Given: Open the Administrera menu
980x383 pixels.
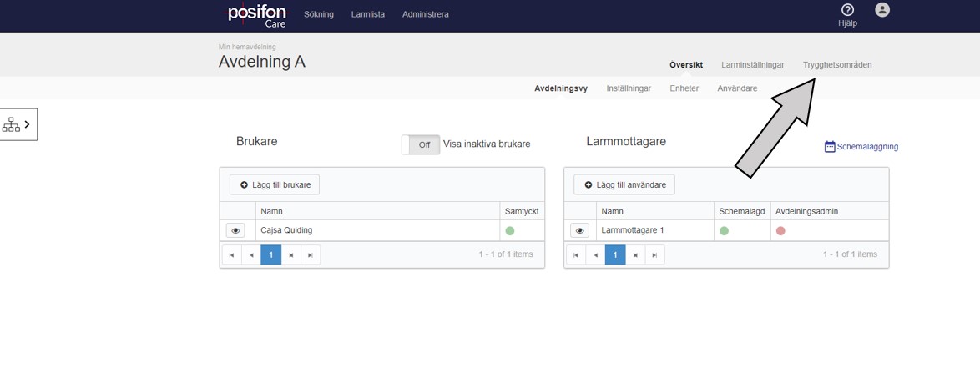Looking at the screenshot, I should click(x=425, y=14).
